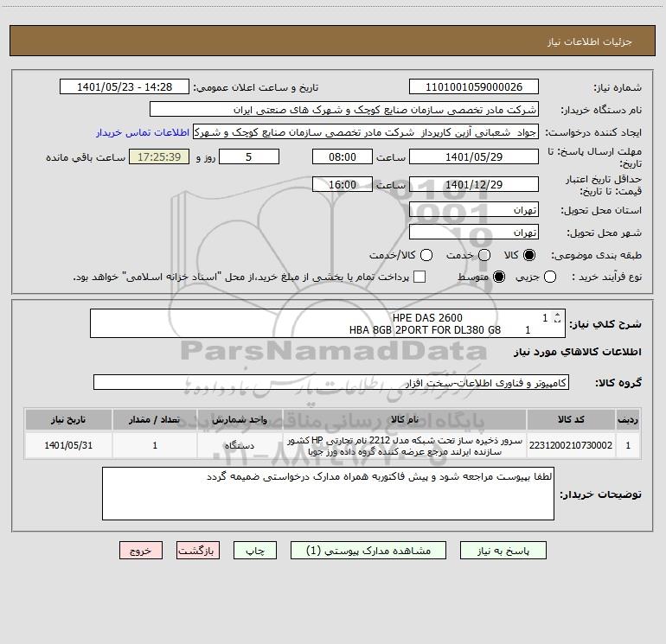Click the جزئیات اطلاعات نیاز header title
Viewport: 666px width, 644px height.
point(590,41)
